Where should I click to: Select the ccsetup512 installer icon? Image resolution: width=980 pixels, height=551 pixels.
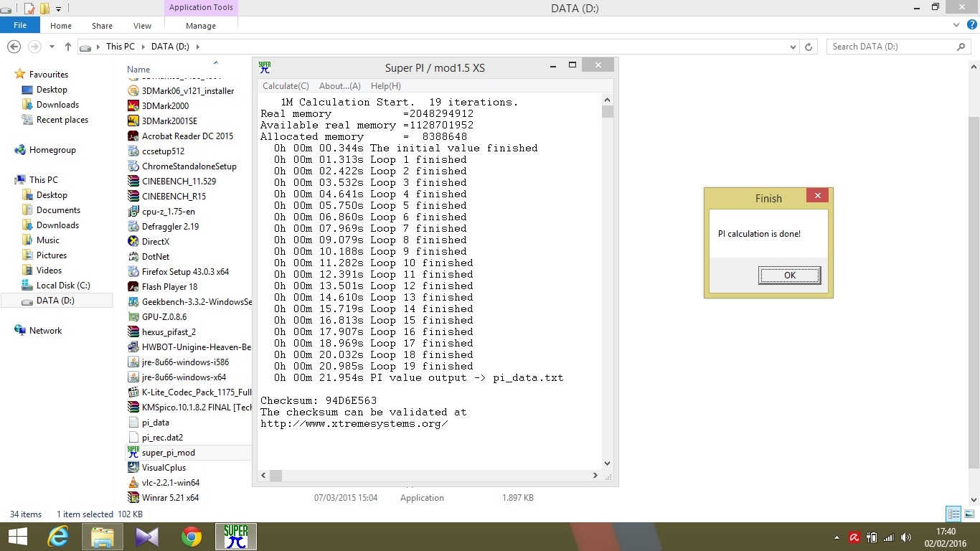(133, 151)
